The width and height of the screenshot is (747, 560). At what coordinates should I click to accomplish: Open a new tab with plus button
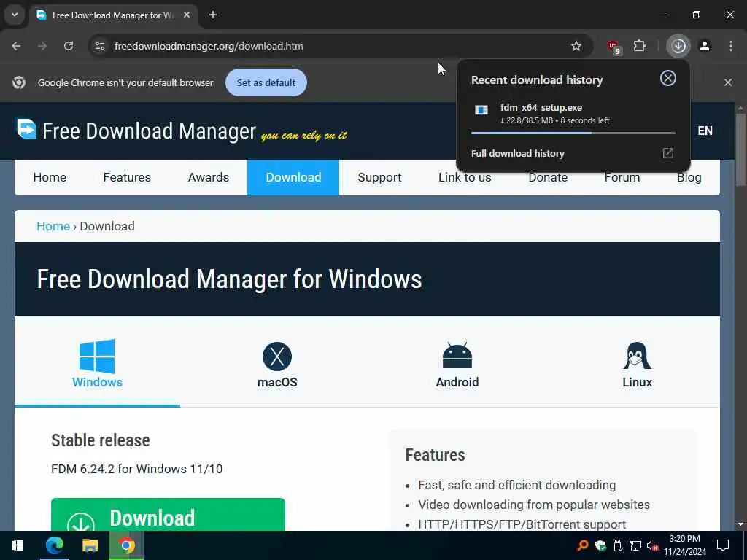213,15
